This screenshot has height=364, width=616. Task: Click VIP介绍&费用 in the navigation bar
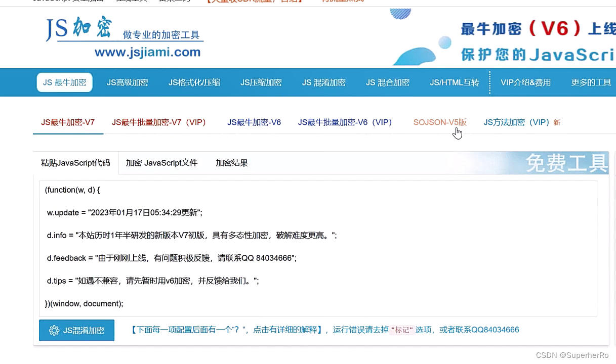pos(525,82)
